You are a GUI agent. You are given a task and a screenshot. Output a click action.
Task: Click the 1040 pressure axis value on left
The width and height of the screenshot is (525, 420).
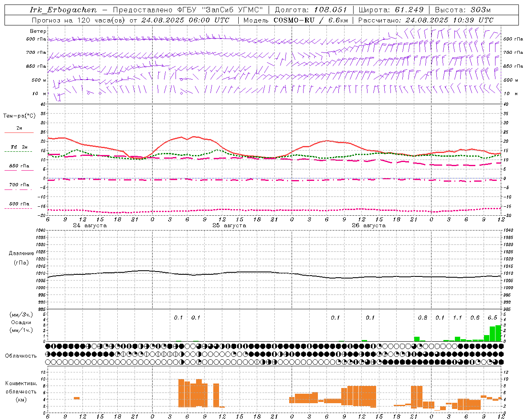point(40,230)
